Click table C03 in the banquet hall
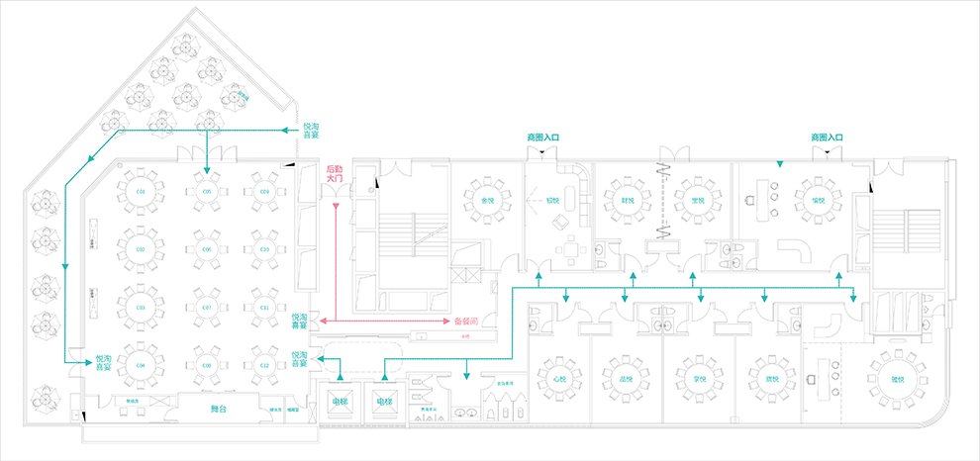 (x=141, y=308)
